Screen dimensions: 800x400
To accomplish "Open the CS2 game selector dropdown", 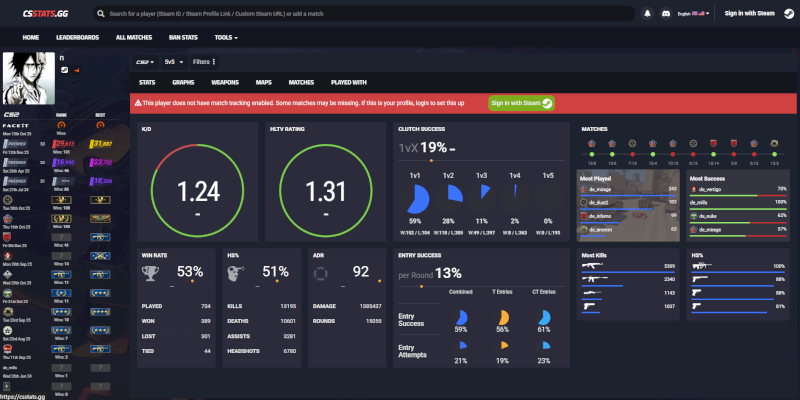I will pos(146,61).
